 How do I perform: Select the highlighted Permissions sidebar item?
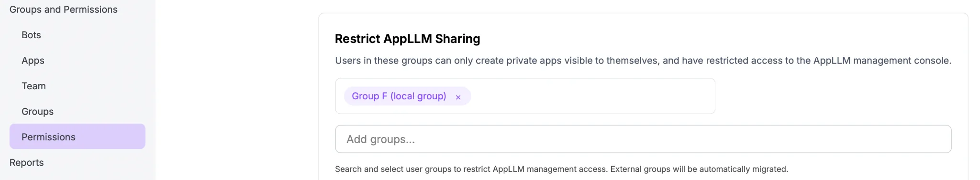77,137
